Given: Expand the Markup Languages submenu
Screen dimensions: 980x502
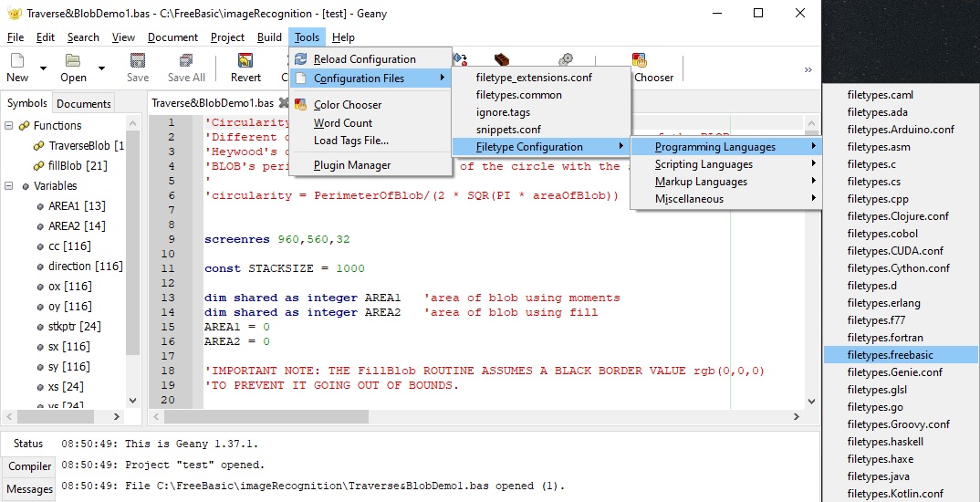Looking at the screenshot, I should [x=726, y=182].
